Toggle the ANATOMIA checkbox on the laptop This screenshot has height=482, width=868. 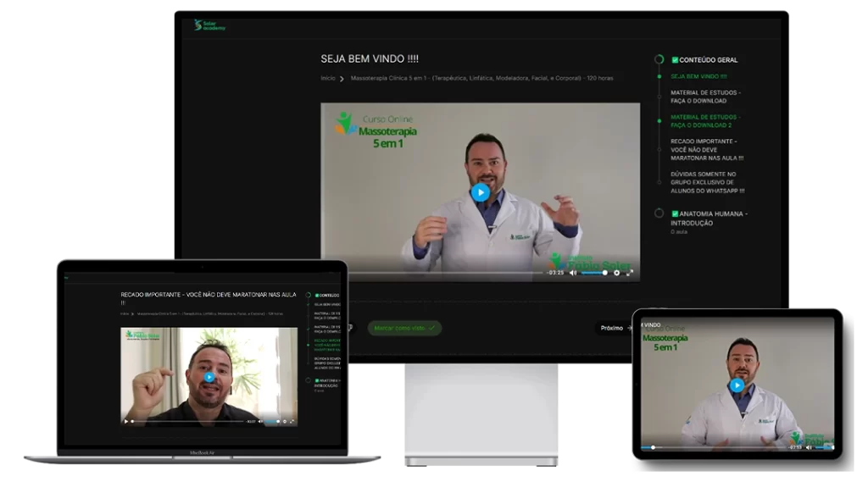[x=317, y=380]
